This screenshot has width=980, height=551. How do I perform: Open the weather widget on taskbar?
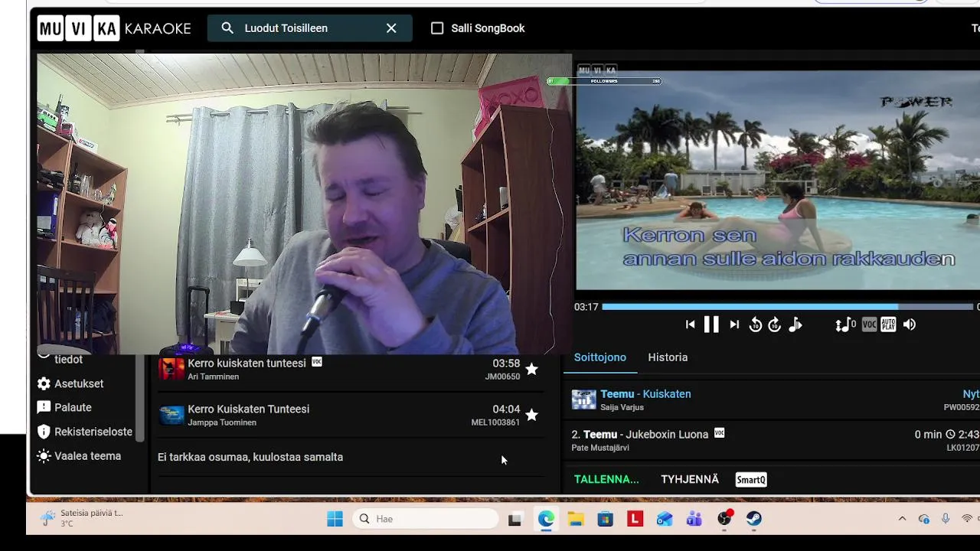point(81,519)
